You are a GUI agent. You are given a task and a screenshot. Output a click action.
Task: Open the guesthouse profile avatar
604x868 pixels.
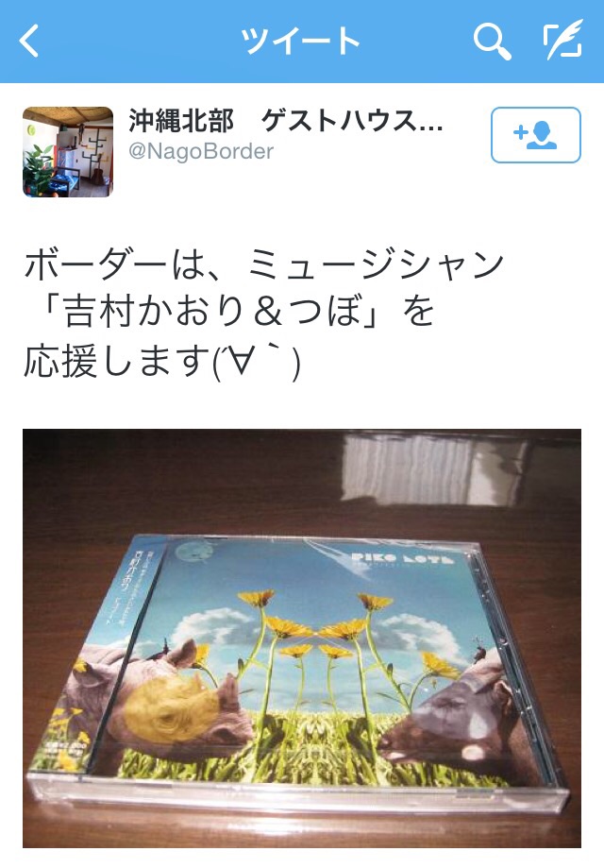pyautogui.click(x=68, y=152)
